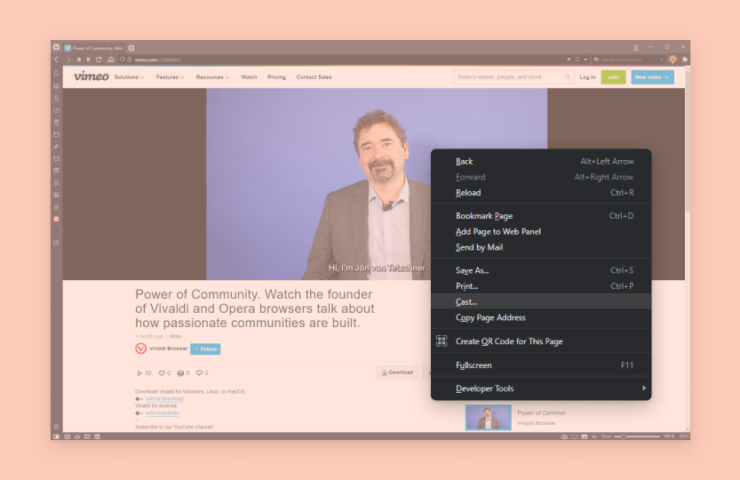This screenshot has width=740, height=480.
Task: Open the extensions puzzle icon
Action: coord(685,59)
